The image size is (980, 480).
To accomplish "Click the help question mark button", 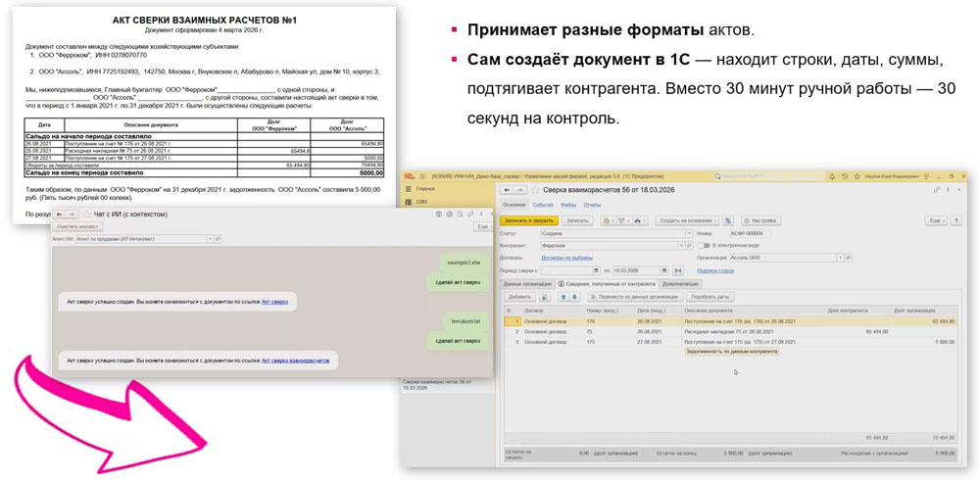I will click(956, 220).
